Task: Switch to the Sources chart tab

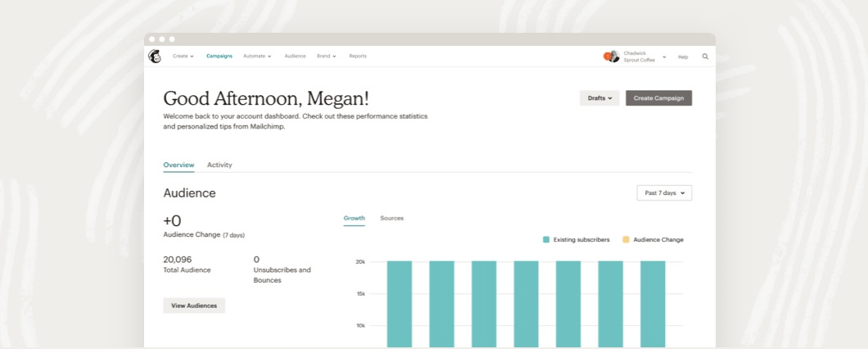Action: [x=391, y=218]
